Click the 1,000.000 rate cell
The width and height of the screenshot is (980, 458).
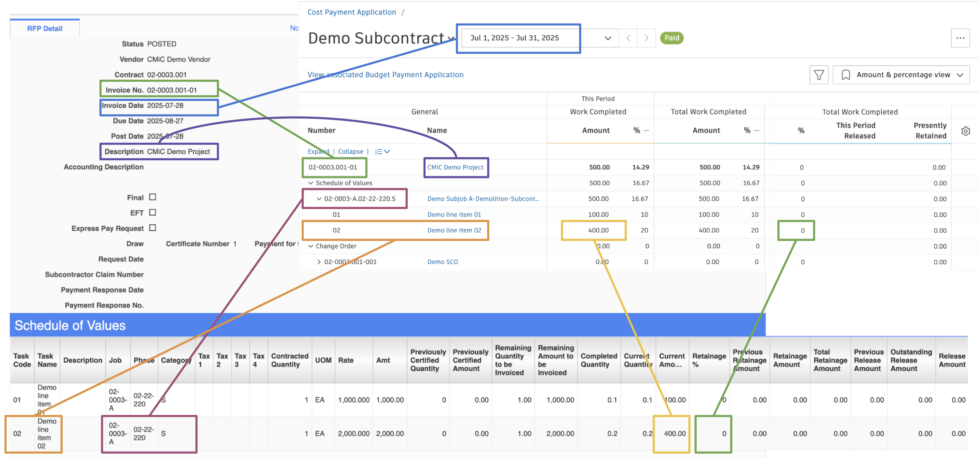(x=353, y=400)
